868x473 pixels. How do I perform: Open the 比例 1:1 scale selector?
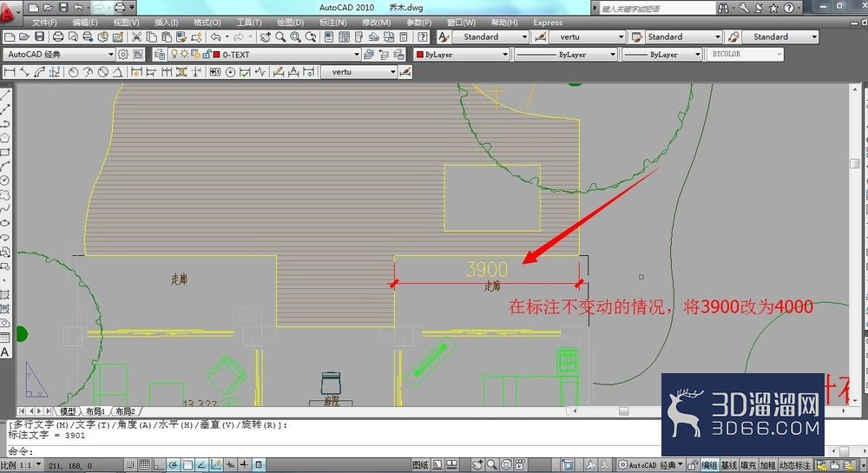(x=21, y=465)
